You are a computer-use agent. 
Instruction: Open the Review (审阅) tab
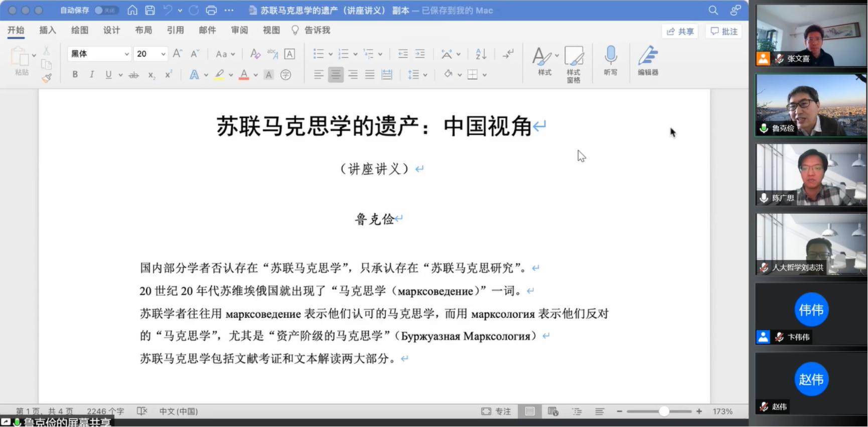pos(239,30)
